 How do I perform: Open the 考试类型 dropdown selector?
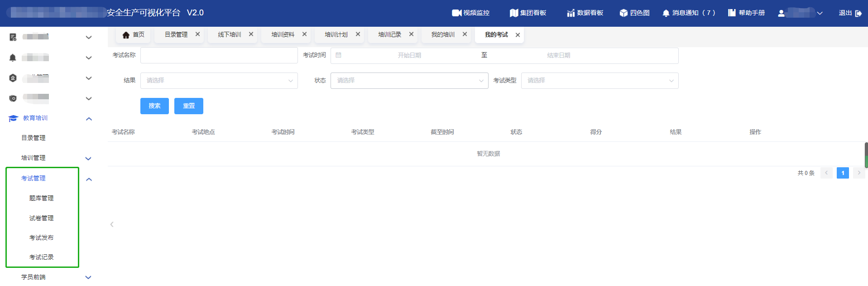pyautogui.click(x=599, y=81)
